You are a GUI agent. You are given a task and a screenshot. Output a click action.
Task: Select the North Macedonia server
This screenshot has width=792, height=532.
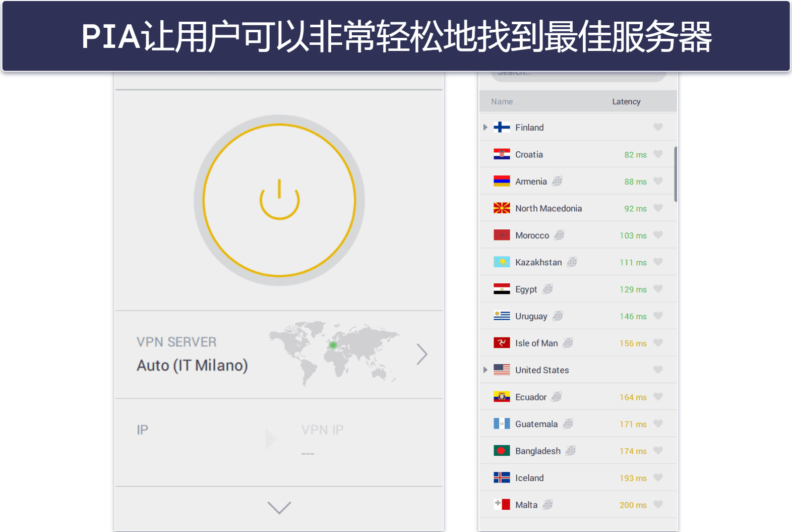[578, 208]
